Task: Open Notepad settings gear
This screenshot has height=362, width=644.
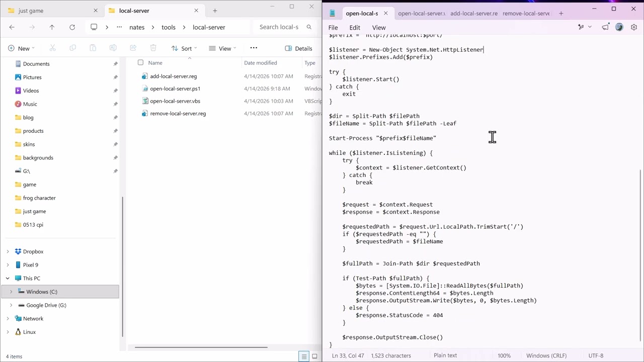Action: [634, 28]
